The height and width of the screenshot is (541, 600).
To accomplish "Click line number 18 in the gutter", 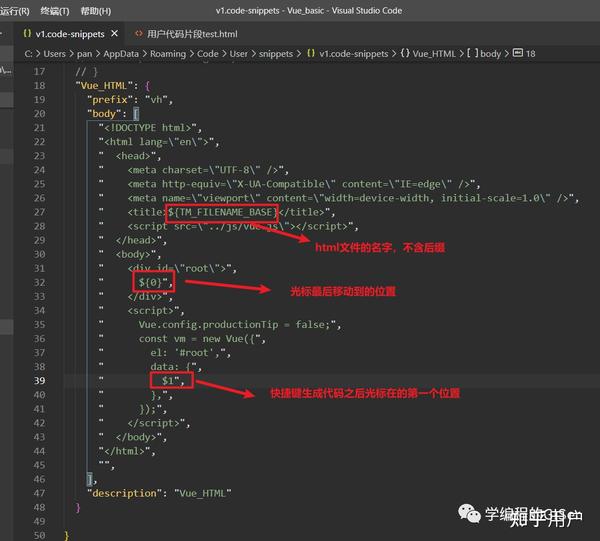I will (x=39, y=86).
